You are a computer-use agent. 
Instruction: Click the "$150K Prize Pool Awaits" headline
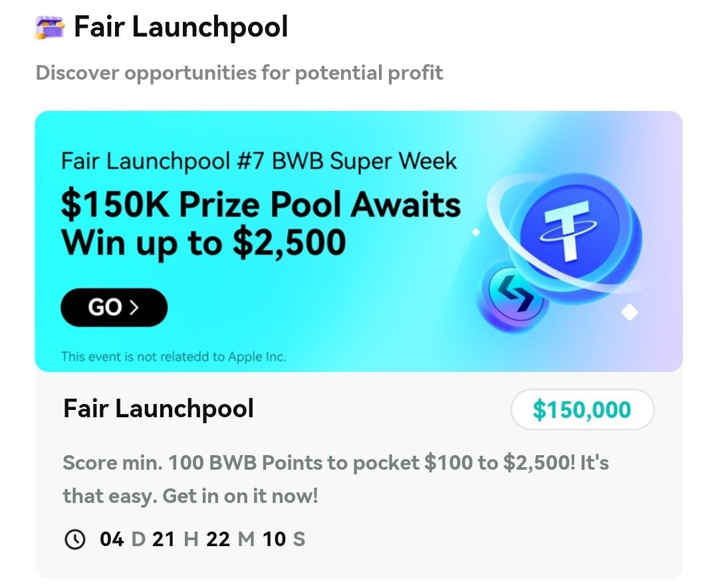(x=261, y=204)
